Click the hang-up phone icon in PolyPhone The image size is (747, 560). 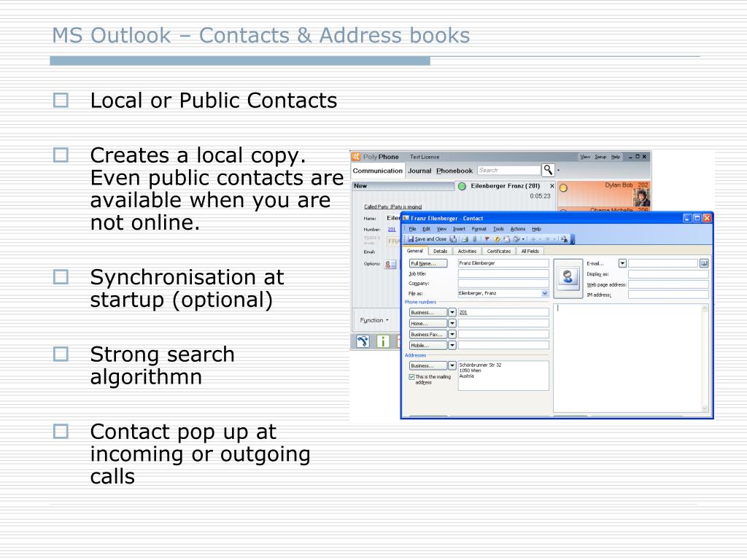[x=363, y=341]
